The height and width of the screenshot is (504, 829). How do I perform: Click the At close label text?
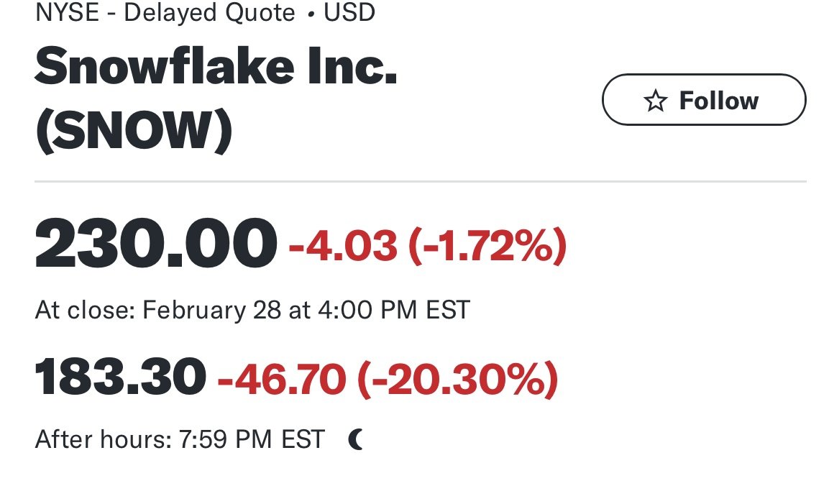coord(85,310)
